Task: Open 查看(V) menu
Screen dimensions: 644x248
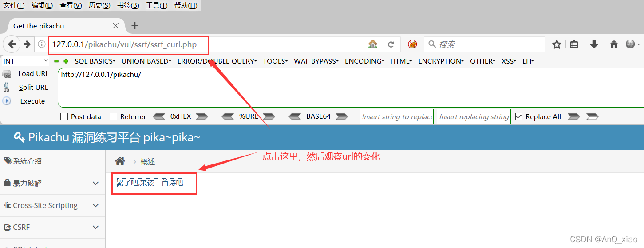Action: coord(71,5)
